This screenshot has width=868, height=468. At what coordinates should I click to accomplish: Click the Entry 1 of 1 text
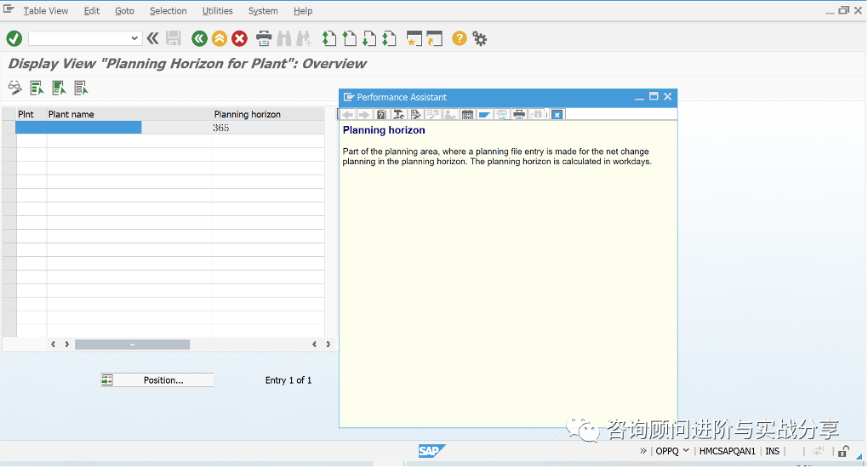point(288,380)
